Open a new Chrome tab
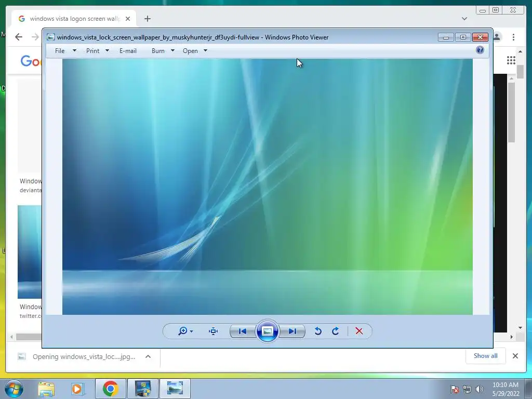 147,19
